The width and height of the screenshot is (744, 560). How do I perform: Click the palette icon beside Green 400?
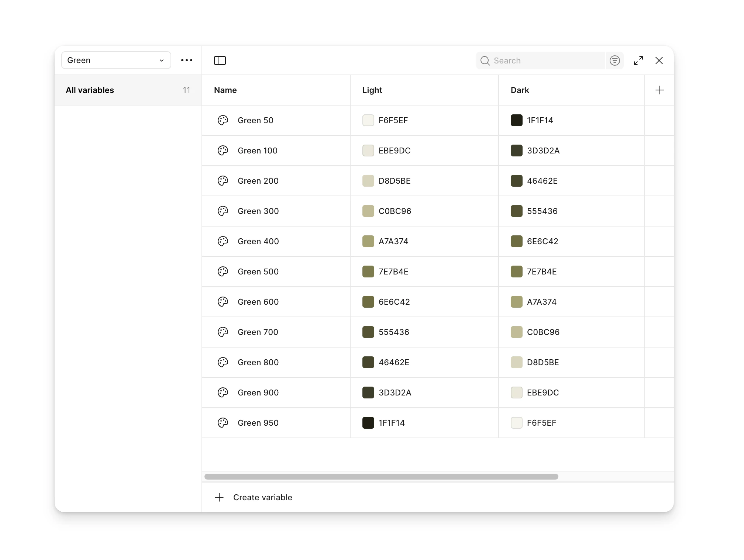(x=223, y=241)
